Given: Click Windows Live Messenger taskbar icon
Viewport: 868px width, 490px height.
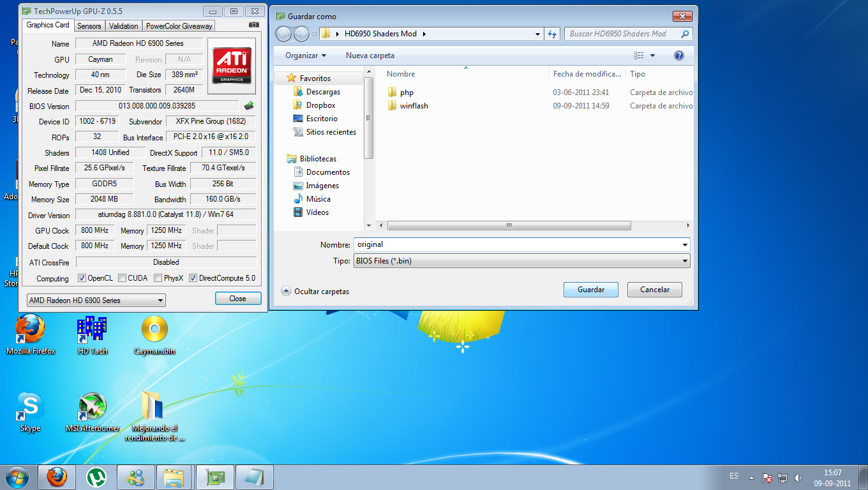Looking at the screenshot, I should pyautogui.click(x=136, y=477).
